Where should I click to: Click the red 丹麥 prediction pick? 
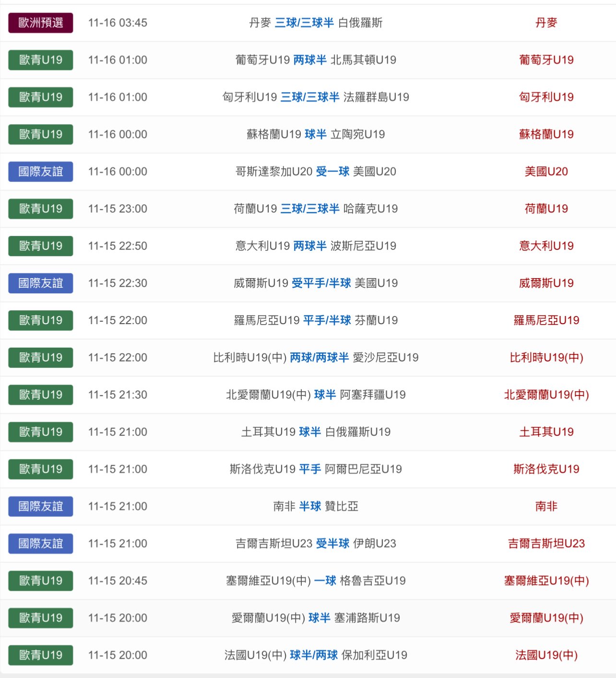click(x=546, y=23)
